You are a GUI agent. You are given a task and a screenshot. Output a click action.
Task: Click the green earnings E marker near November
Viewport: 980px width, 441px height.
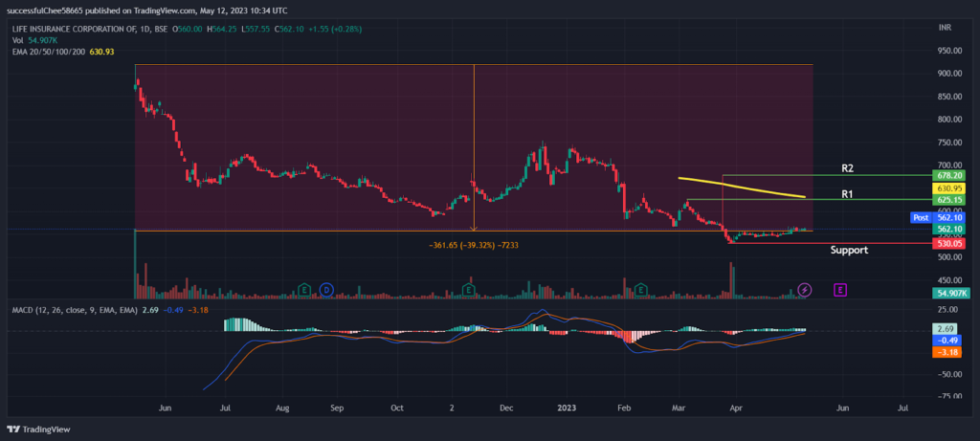(x=468, y=289)
